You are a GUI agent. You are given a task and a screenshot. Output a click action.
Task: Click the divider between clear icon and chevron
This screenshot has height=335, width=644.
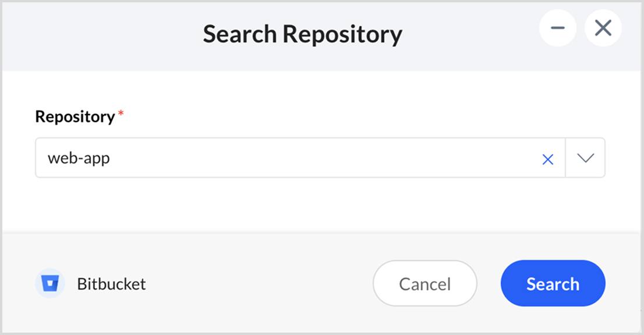pyautogui.click(x=565, y=158)
